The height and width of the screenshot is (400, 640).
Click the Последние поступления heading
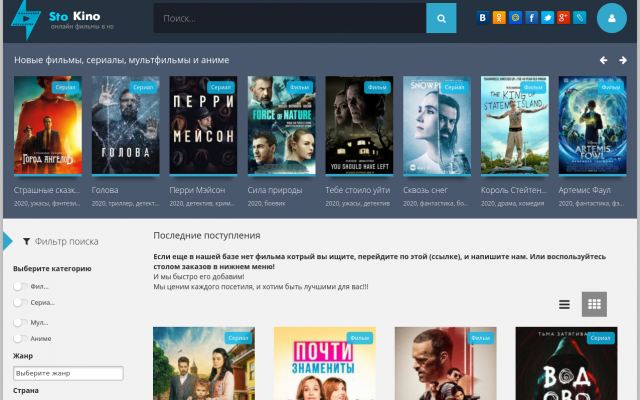pos(207,236)
